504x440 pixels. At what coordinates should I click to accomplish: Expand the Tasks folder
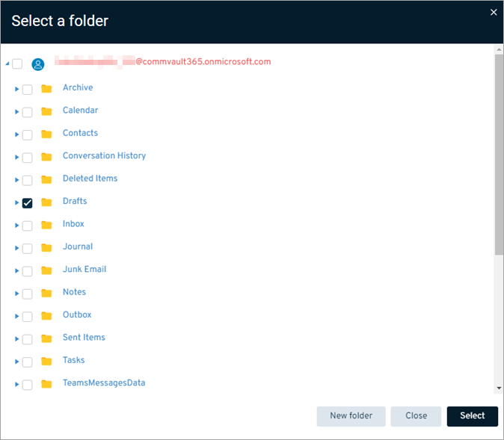click(x=16, y=362)
